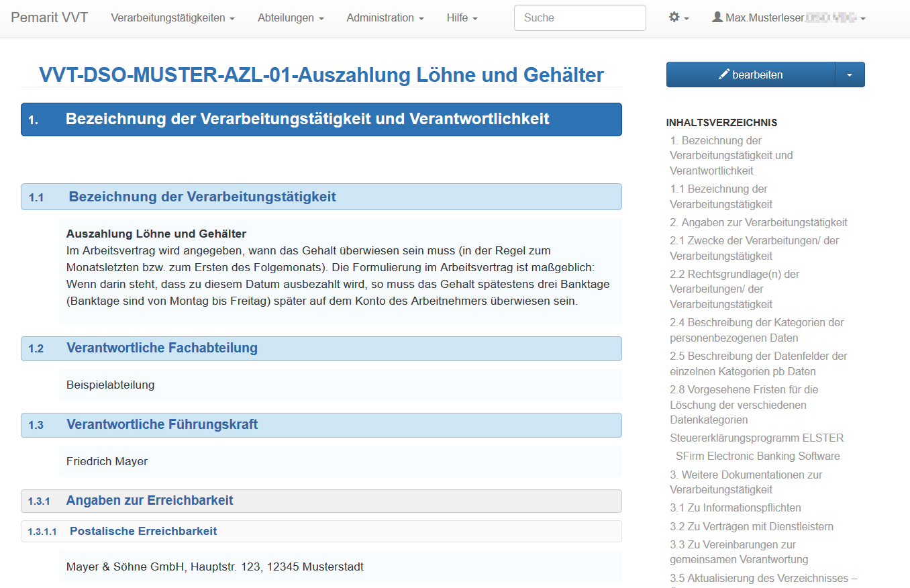Expand the dropdown arrow beside bearbeiten
The image size is (910, 588).
[x=850, y=75]
